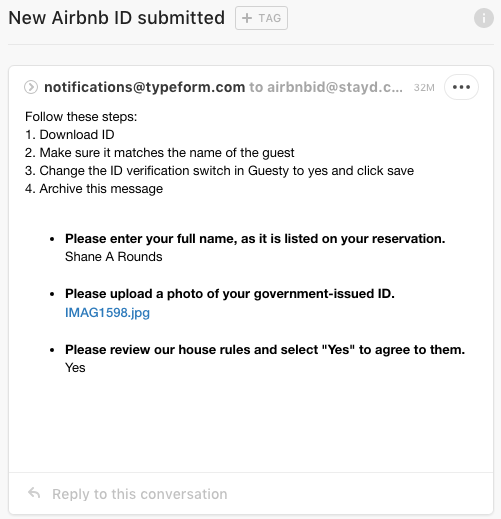
Task: Add a tag with the TAG button
Action: coord(261,18)
